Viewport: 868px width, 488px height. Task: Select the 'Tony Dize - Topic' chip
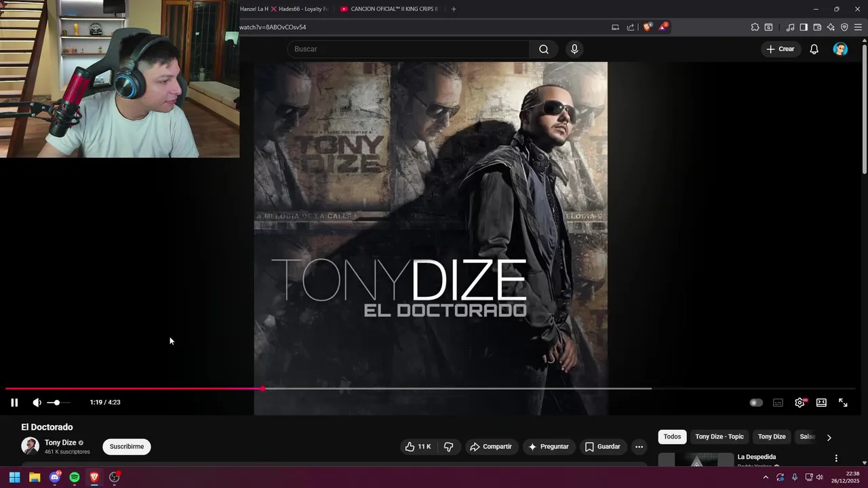[719, 436]
